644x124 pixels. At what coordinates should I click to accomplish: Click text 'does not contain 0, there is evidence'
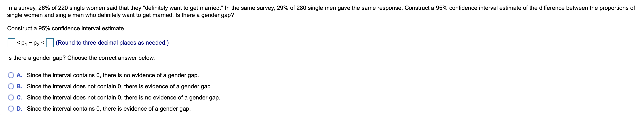(119, 86)
